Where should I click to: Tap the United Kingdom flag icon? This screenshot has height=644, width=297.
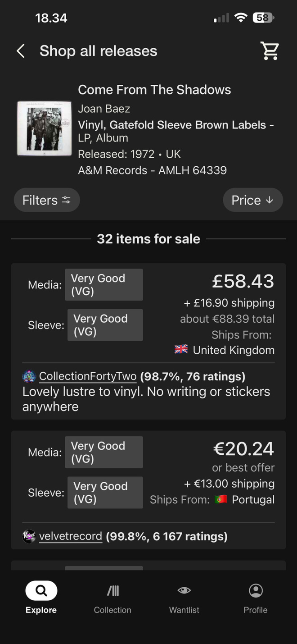coord(181,350)
